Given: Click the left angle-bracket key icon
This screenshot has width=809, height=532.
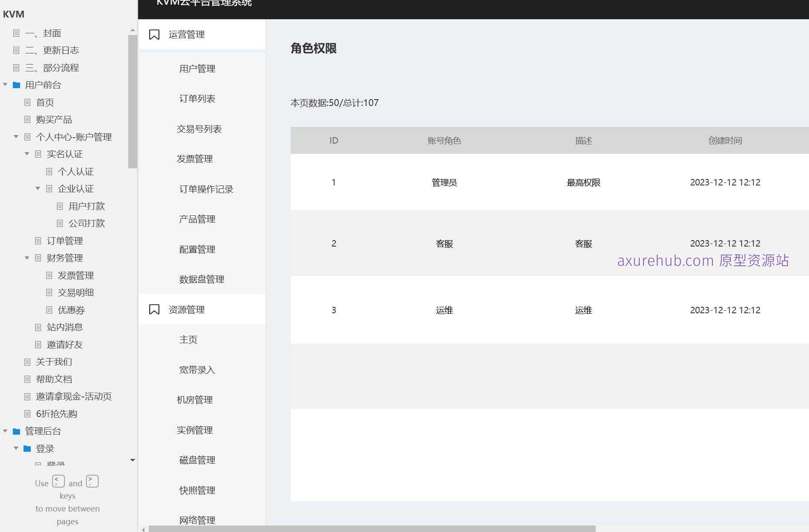Looking at the screenshot, I should (x=58, y=481).
